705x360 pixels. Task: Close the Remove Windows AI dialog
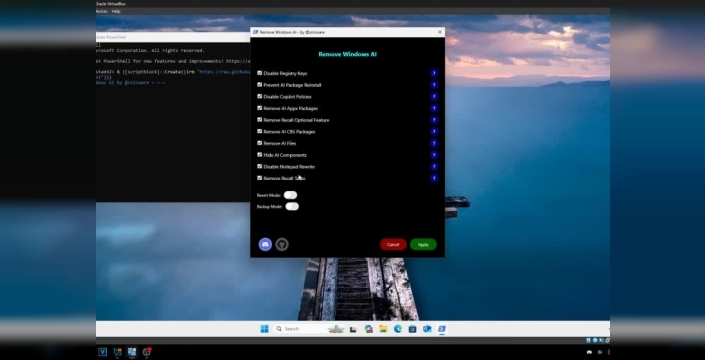(440, 32)
